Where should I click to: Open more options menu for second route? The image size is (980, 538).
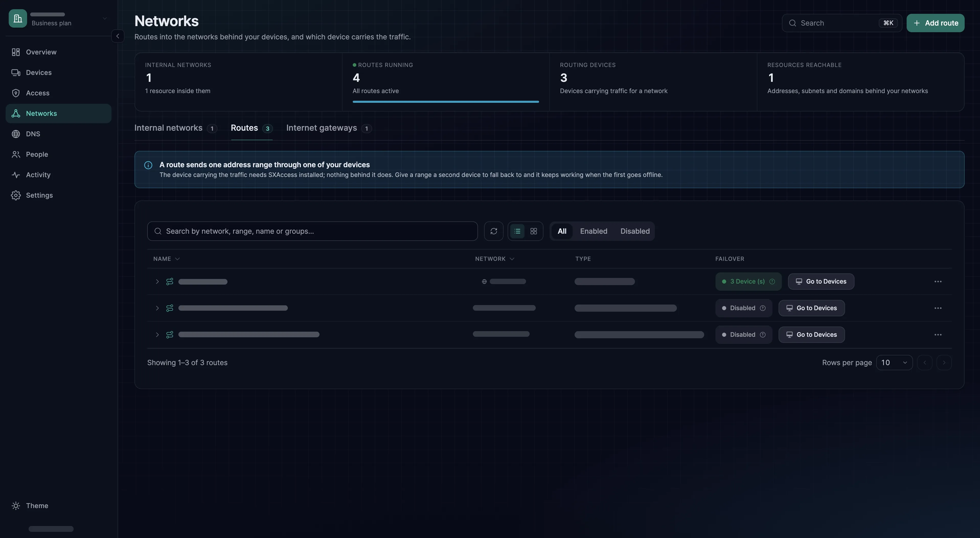click(938, 308)
